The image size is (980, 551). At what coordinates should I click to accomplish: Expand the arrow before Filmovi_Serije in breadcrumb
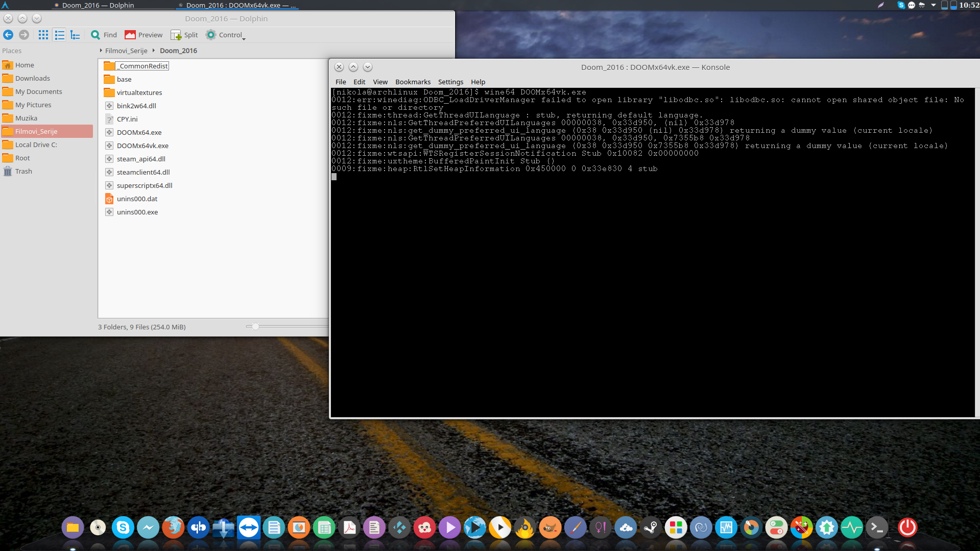point(101,51)
